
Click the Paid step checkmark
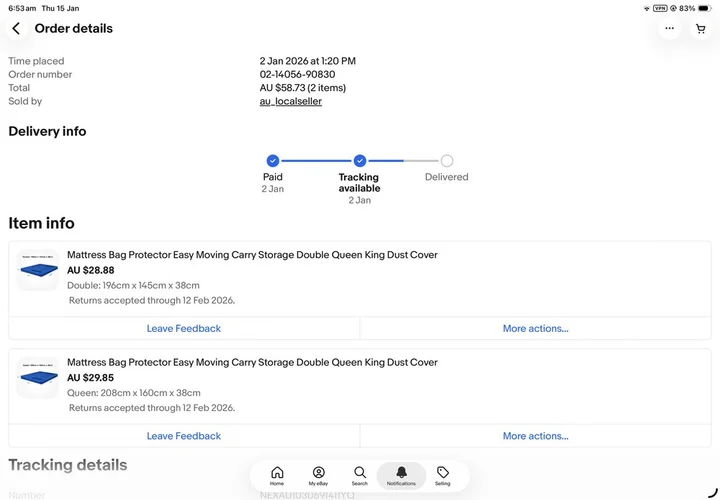tap(273, 161)
